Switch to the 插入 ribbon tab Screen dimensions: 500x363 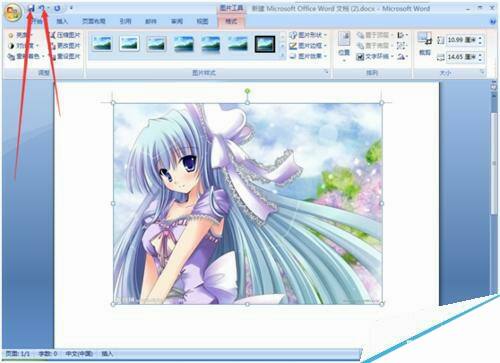pyautogui.click(x=62, y=22)
